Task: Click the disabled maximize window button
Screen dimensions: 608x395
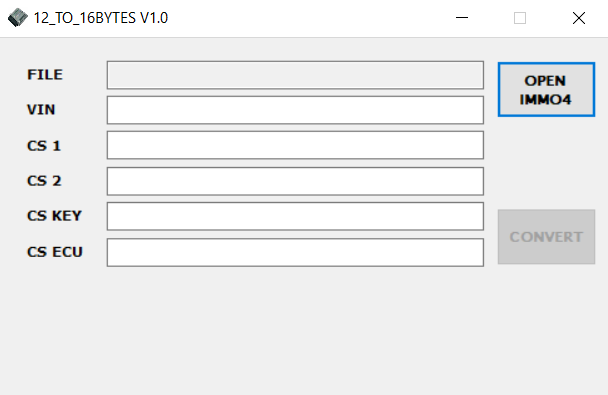Action: (x=520, y=18)
